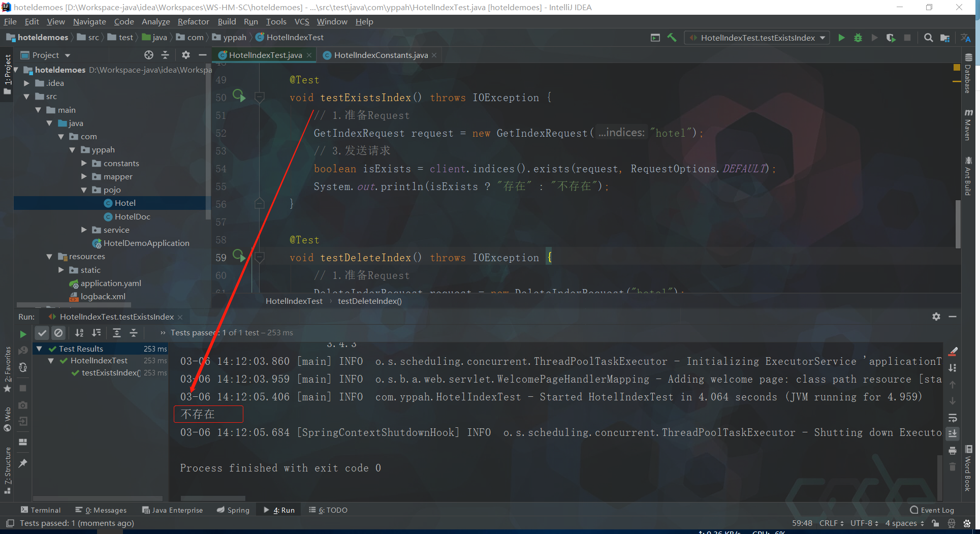Viewport: 980px width, 534px height.
Task: Expand the service package
Action: pyautogui.click(x=84, y=230)
